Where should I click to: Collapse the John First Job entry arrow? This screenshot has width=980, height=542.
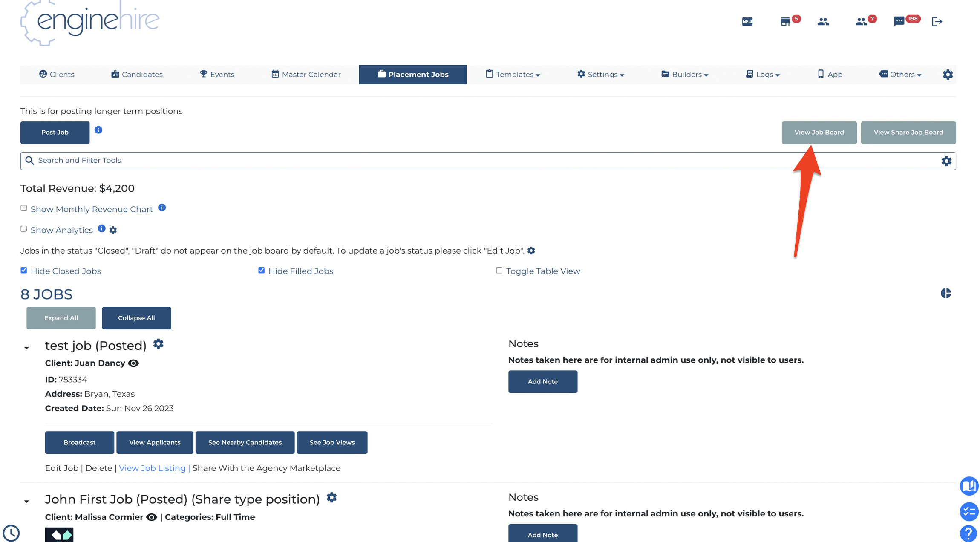[26, 502]
